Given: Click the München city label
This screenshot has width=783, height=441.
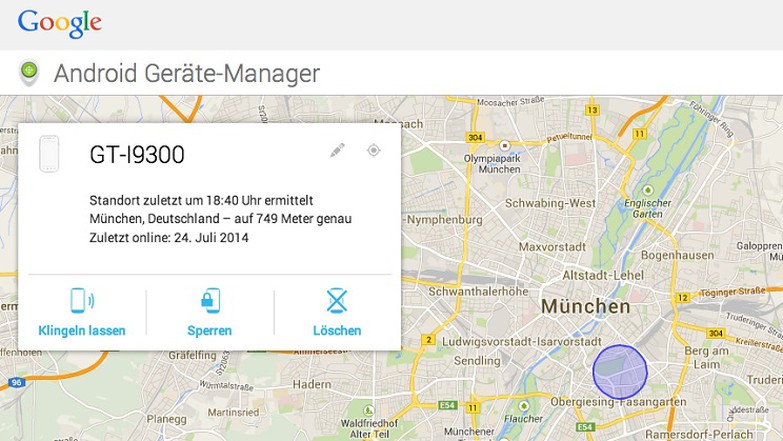Looking at the screenshot, I should coord(586,306).
